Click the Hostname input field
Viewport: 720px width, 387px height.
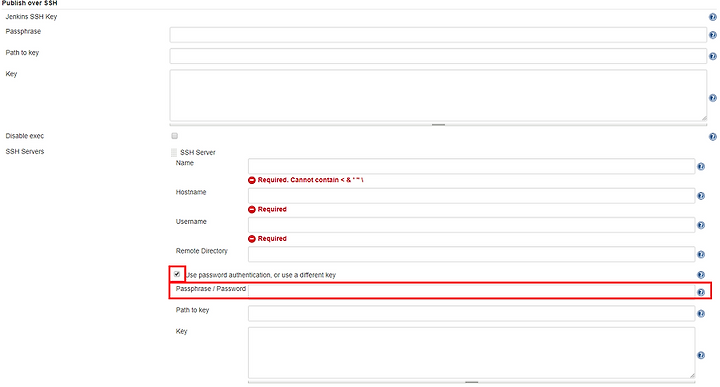tap(472, 196)
